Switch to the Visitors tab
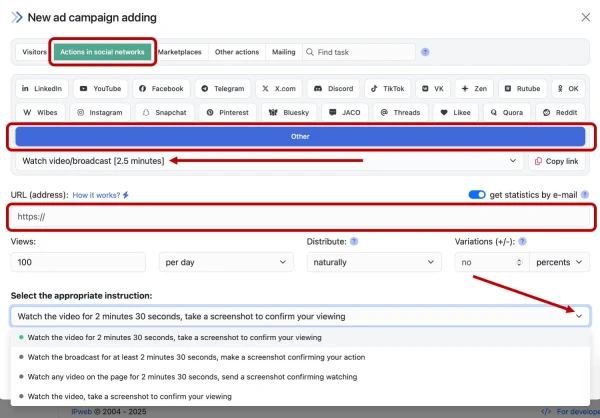Image resolution: width=600 pixels, height=418 pixels. pos(34,52)
